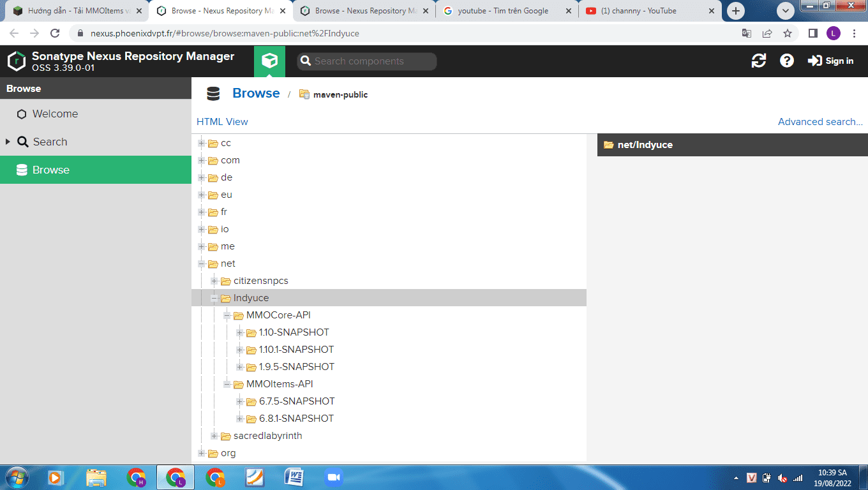Close the channny - YouTube tab
The width and height of the screenshot is (868, 490).
[713, 11]
